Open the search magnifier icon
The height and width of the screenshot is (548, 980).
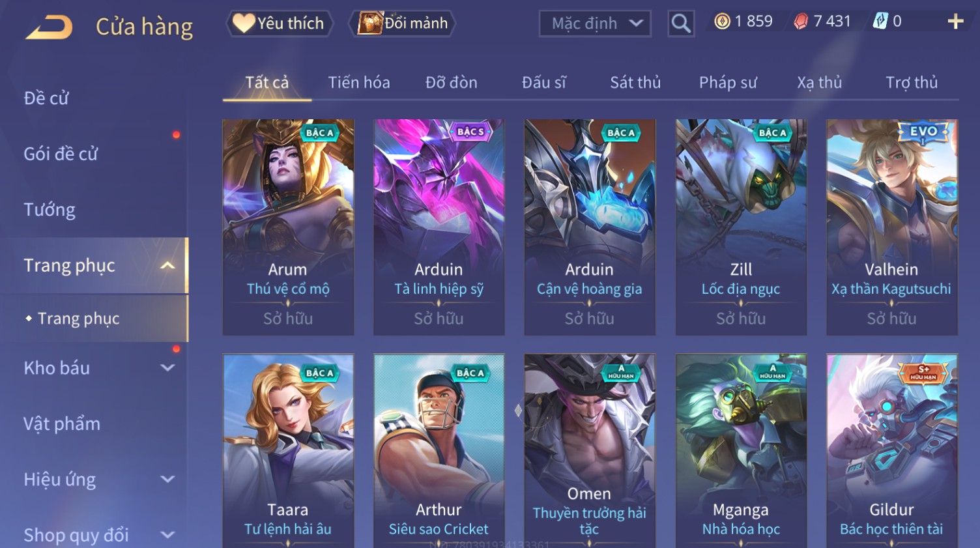coord(681,23)
